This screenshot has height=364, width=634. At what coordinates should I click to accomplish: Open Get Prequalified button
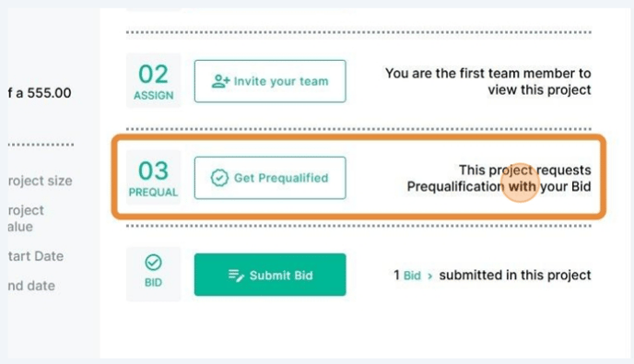pos(270,178)
